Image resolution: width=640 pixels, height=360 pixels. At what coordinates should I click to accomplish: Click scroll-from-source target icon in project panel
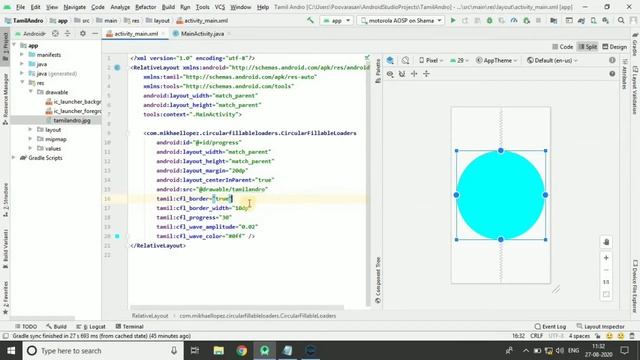56,33
